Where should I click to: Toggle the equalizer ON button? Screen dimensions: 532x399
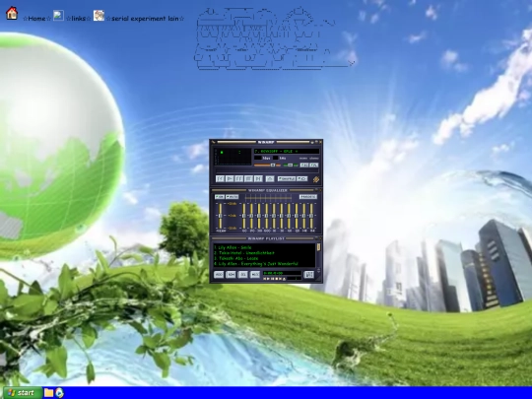tap(220, 197)
